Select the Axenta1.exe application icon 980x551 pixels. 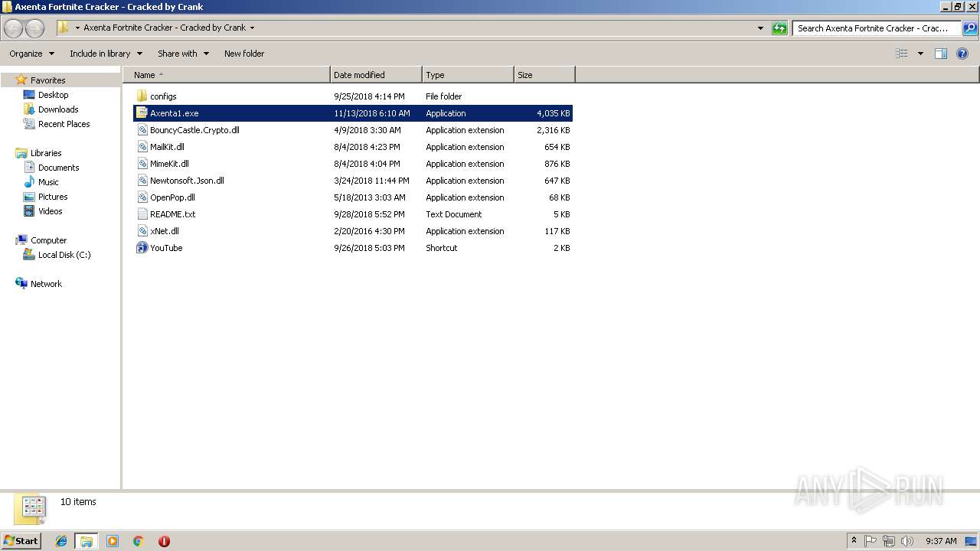click(x=142, y=113)
